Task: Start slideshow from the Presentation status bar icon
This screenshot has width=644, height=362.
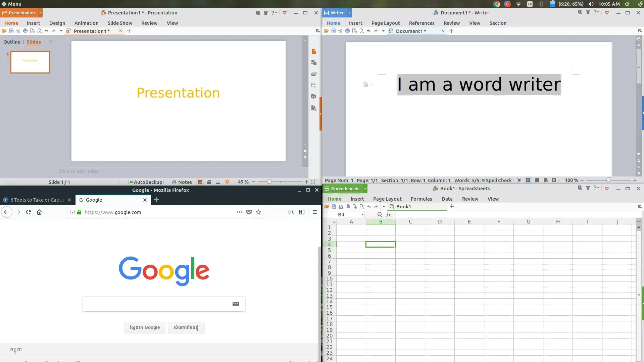Action: click(x=227, y=182)
